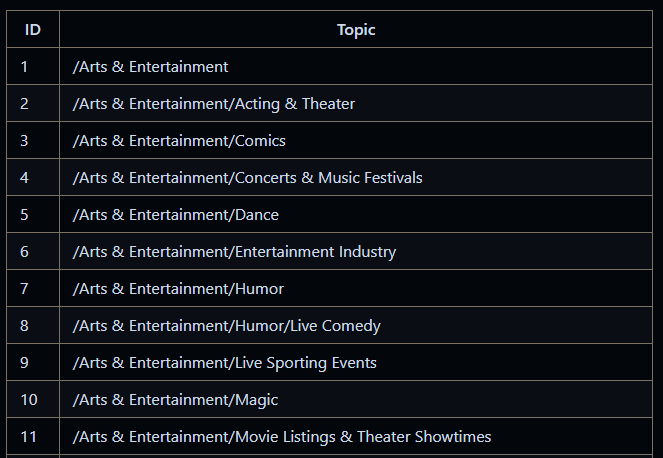Viewport: 663px width, 458px height.
Task: Click the Magic topic cell
Action: tap(176, 400)
